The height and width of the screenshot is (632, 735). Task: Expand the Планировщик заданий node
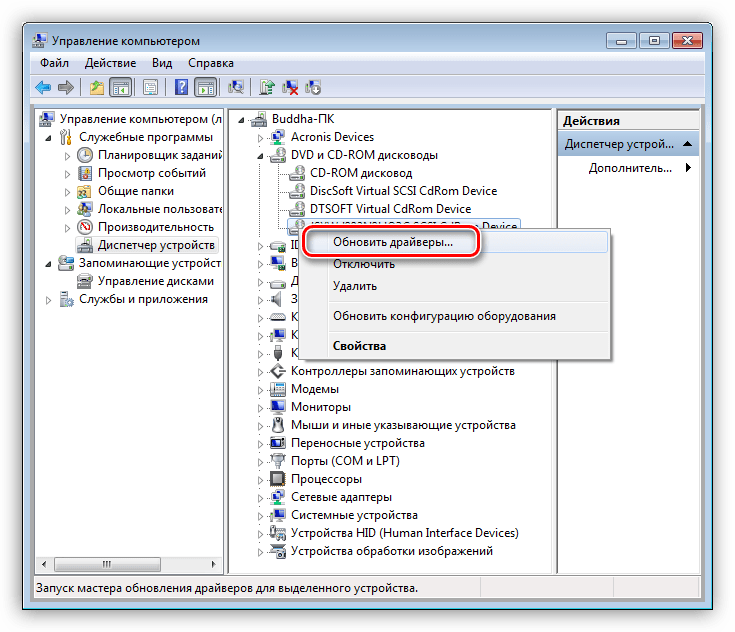point(67,156)
